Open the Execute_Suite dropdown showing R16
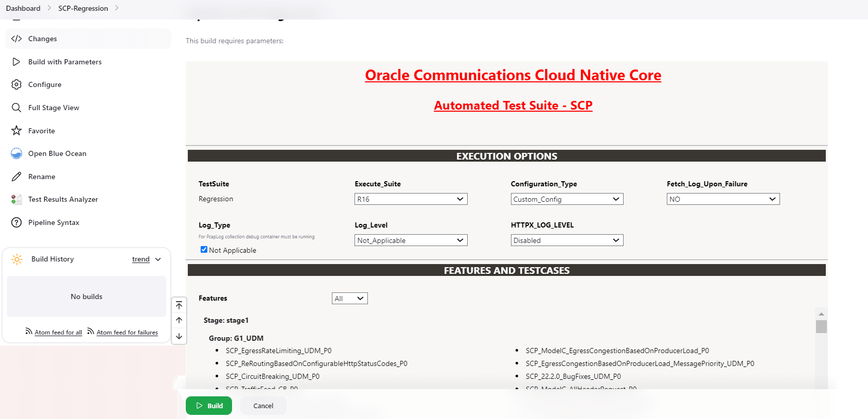The width and height of the screenshot is (868, 419). [x=411, y=199]
